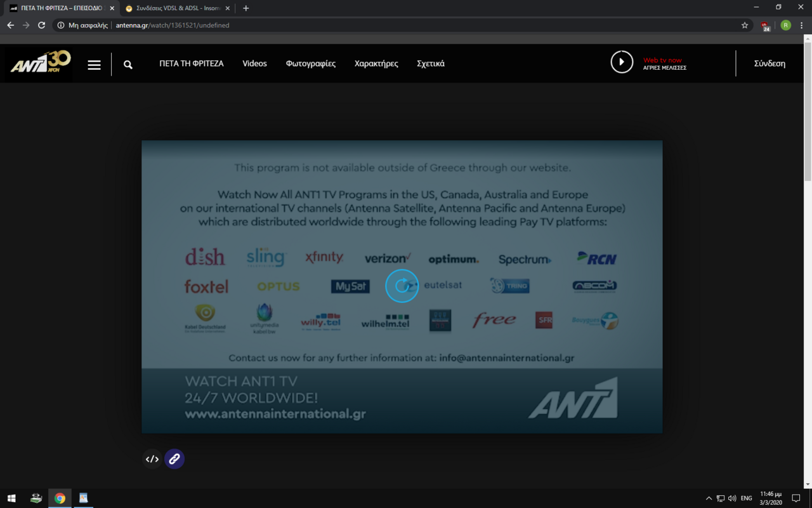Image resolution: width=812 pixels, height=508 pixels.
Task: Click the Web tv now link
Action: pyautogui.click(x=662, y=60)
